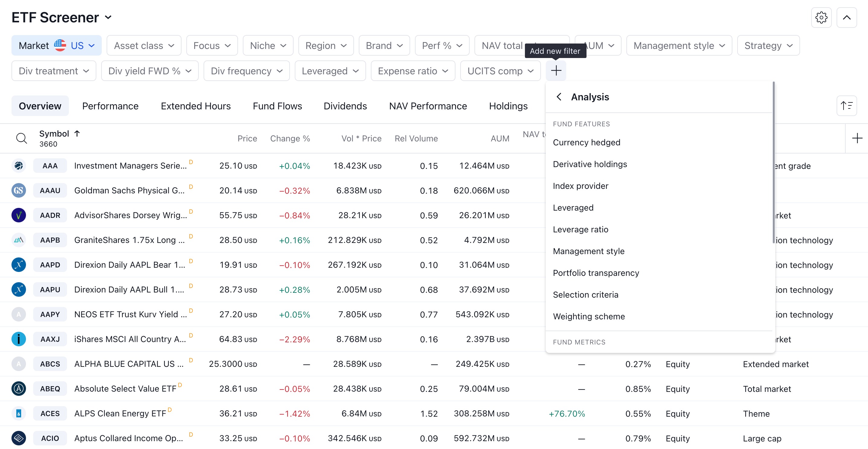Select Currency hedged in the Analysis list
The width and height of the screenshot is (868, 449).
[x=586, y=142]
